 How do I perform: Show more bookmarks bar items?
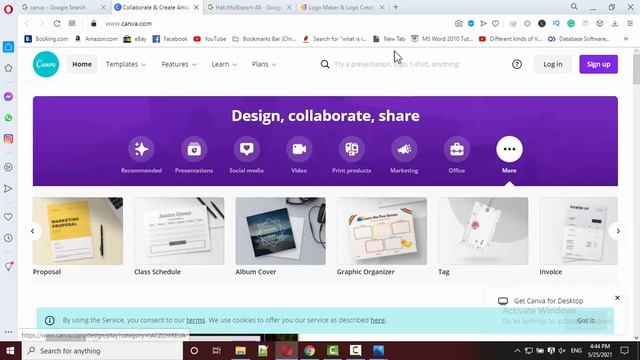(x=626, y=39)
